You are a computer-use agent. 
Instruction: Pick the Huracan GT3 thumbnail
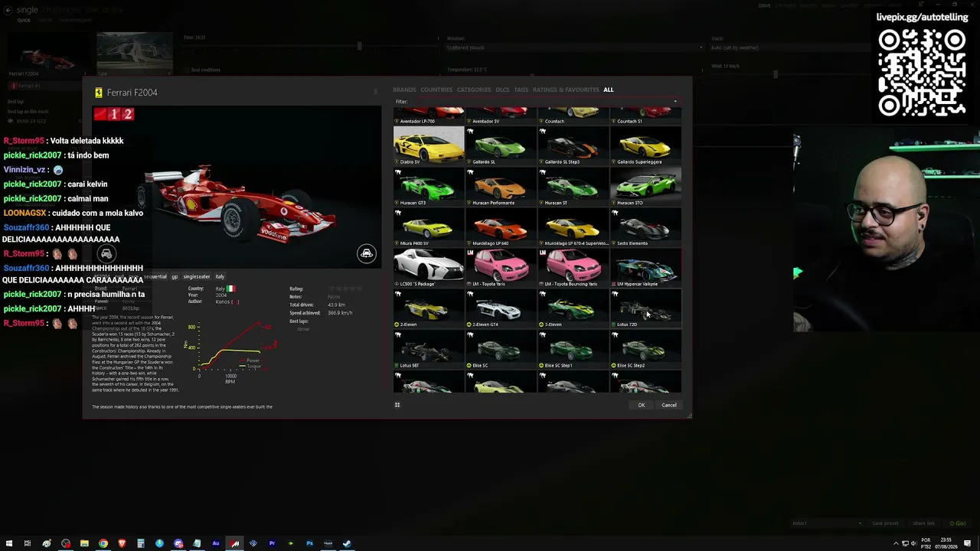click(x=429, y=187)
